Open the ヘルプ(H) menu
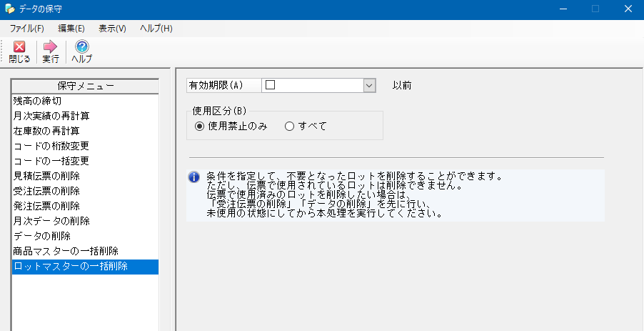The width and height of the screenshot is (644, 331). 156,29
